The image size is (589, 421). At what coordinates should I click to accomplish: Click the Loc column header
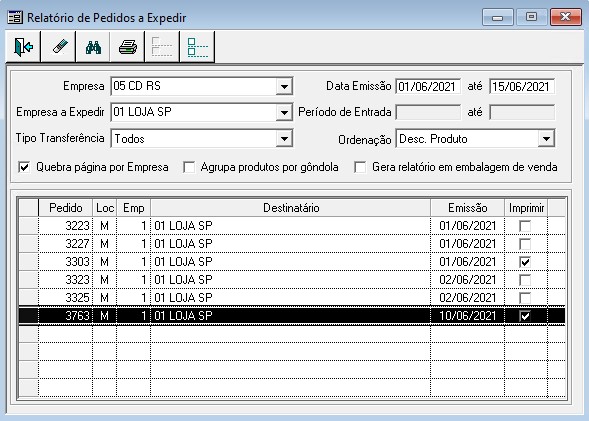click(x=104, y=208)
